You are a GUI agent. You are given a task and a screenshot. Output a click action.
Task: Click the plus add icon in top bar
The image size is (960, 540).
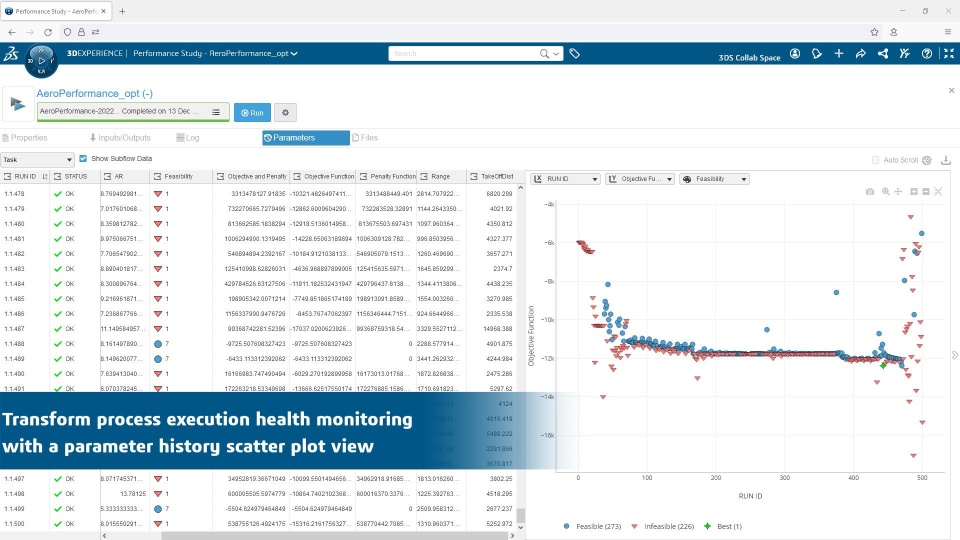click(x=839, y=54)
